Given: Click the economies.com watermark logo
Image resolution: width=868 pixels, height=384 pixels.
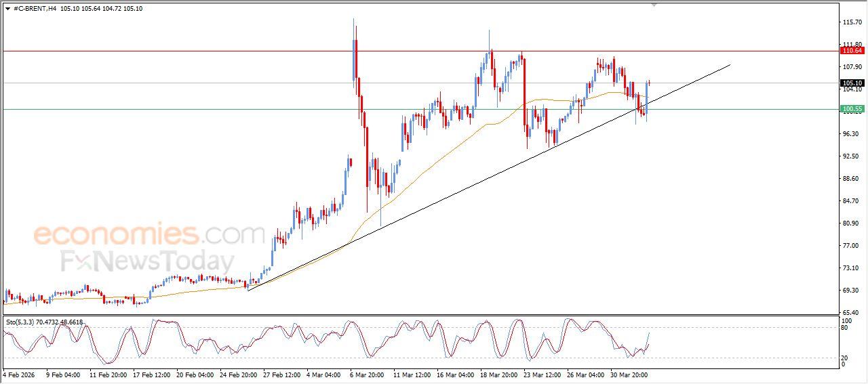Looking at the screenshot, I should pos(148,234).
